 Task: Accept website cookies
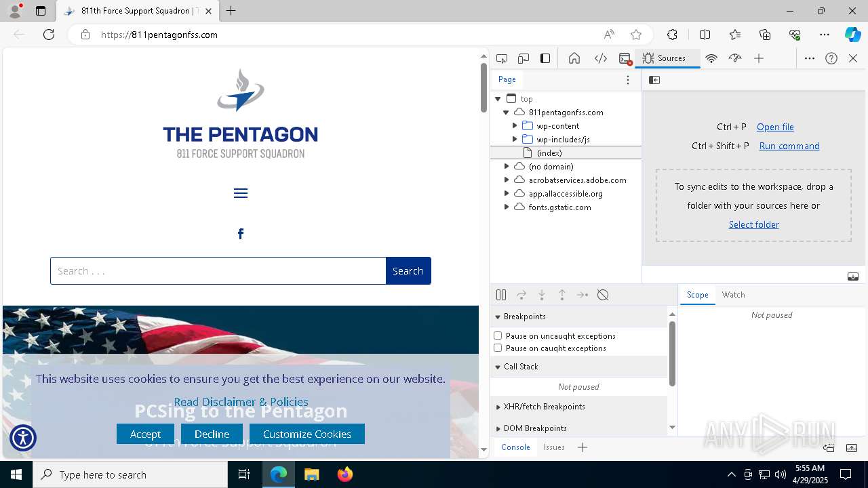tap(145, 434)
